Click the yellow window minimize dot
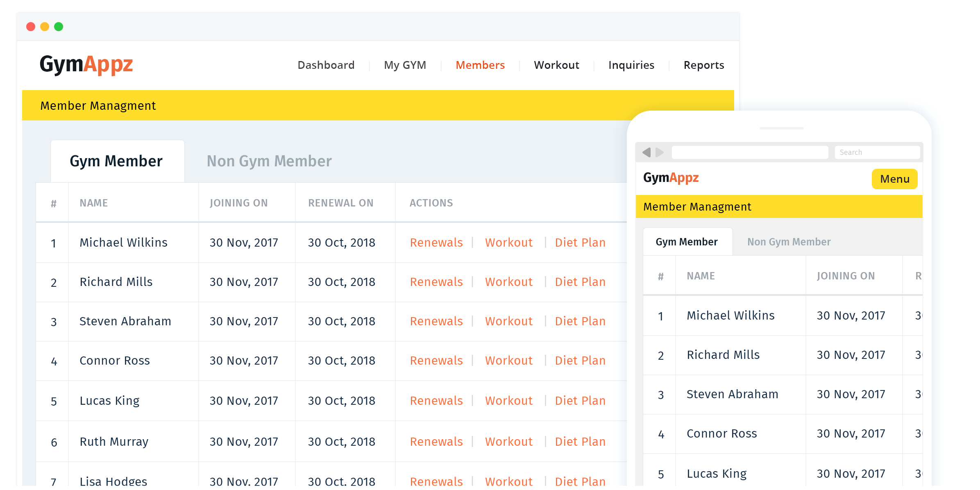This screenshot has height=490, width=980. click(45, 27)
